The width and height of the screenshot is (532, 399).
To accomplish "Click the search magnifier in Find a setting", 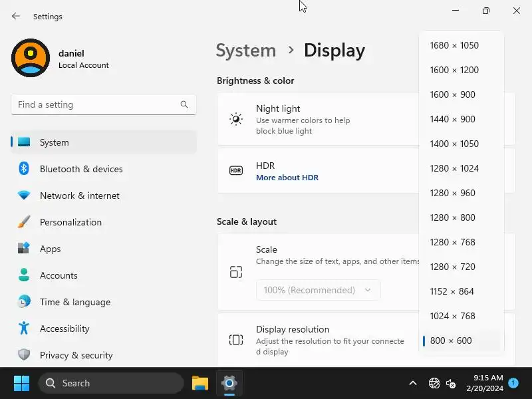I will point(184,104).
